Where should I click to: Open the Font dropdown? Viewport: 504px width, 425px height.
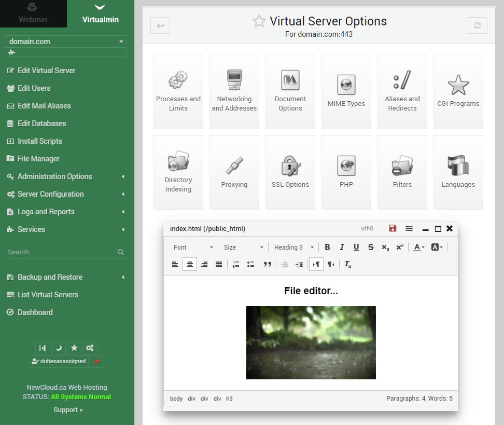click(193, 247)
